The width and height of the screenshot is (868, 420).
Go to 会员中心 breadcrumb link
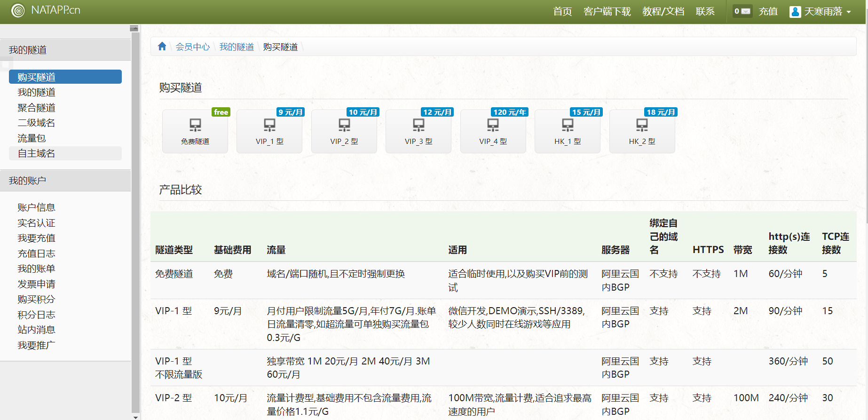click(x=193, y=47)
